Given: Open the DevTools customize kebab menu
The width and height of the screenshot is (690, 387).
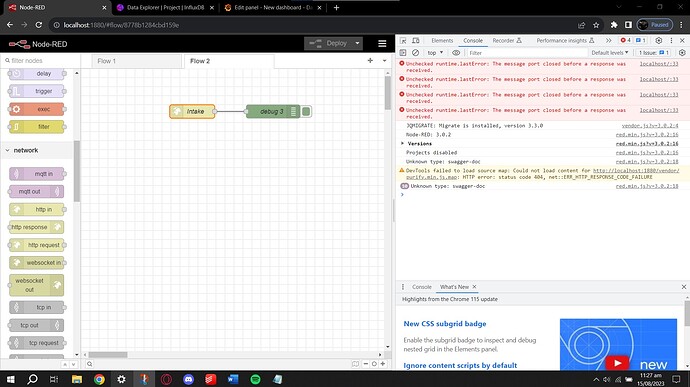Looking at the screenshot, I should pos(671,41).
